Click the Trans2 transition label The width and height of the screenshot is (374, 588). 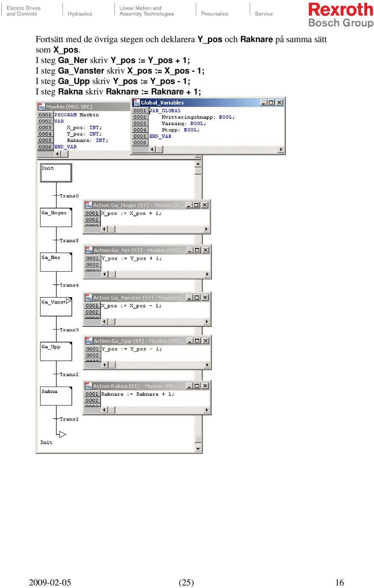[69, 374]
